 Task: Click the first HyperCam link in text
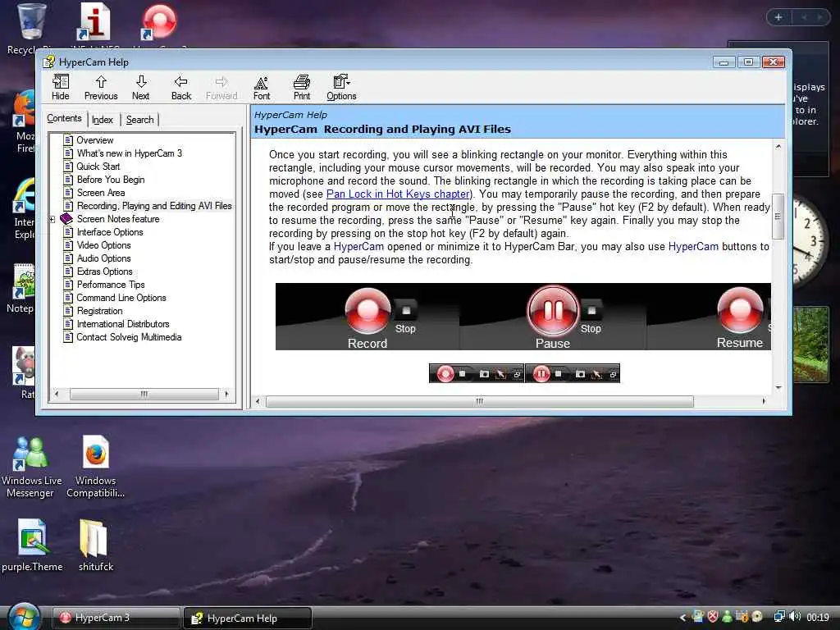(x=358, y=246)
